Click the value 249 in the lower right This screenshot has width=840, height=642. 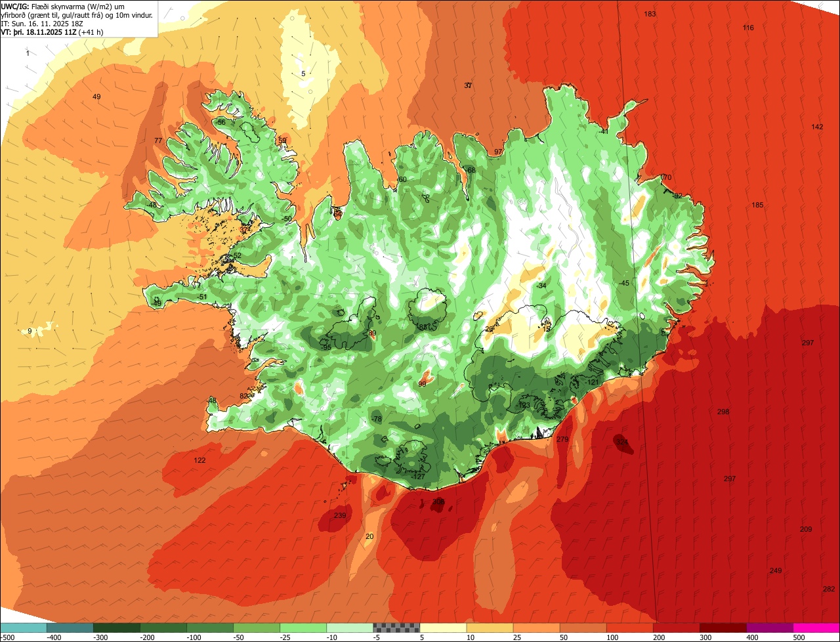[x=776, y=570]
